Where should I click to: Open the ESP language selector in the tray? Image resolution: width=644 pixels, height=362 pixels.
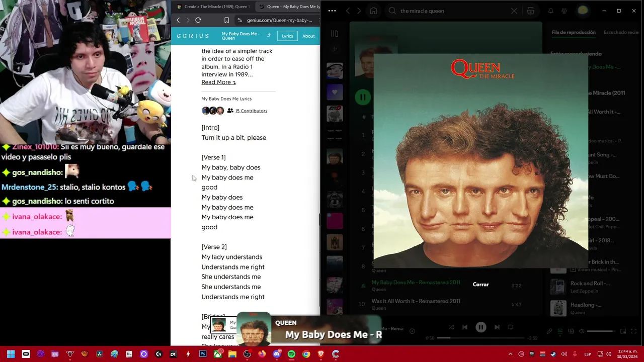click(588, 354)
